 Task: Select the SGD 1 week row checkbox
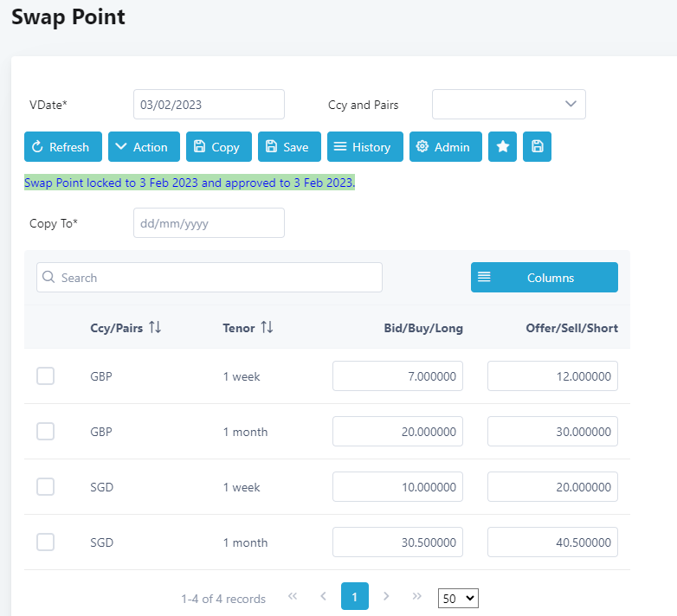45,487
